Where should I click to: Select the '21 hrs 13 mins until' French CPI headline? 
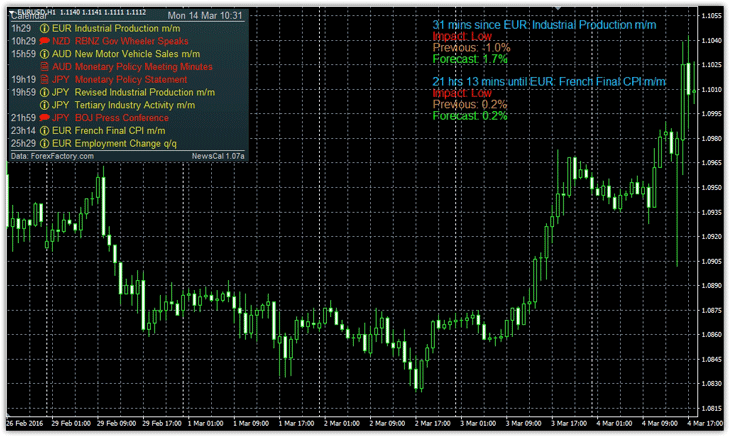(548, 80)
